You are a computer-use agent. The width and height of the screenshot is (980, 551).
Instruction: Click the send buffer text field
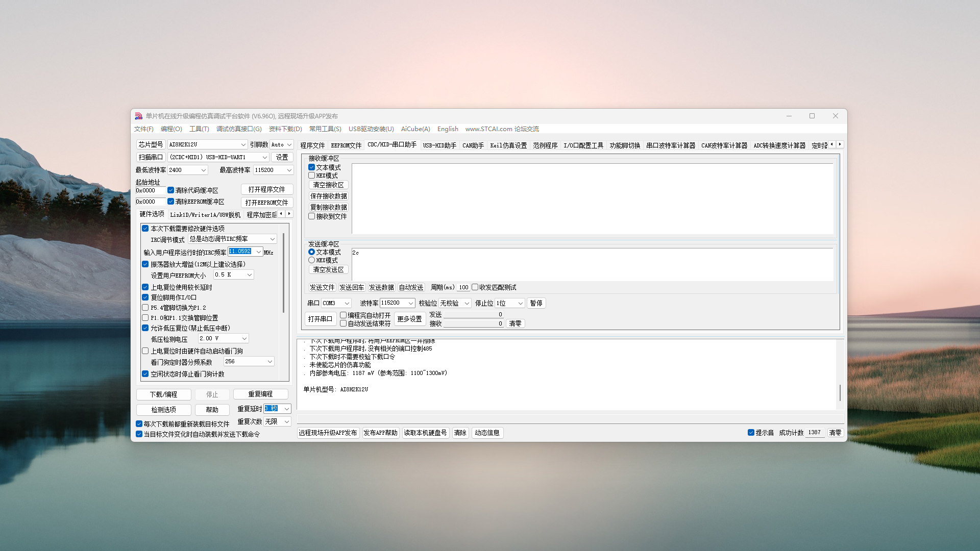pos(592,264)
